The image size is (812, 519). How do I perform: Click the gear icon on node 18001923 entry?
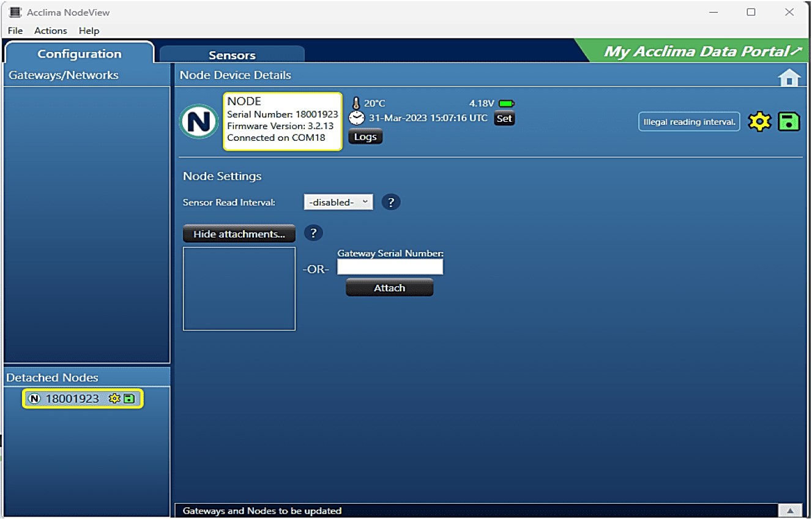(114, 398)
